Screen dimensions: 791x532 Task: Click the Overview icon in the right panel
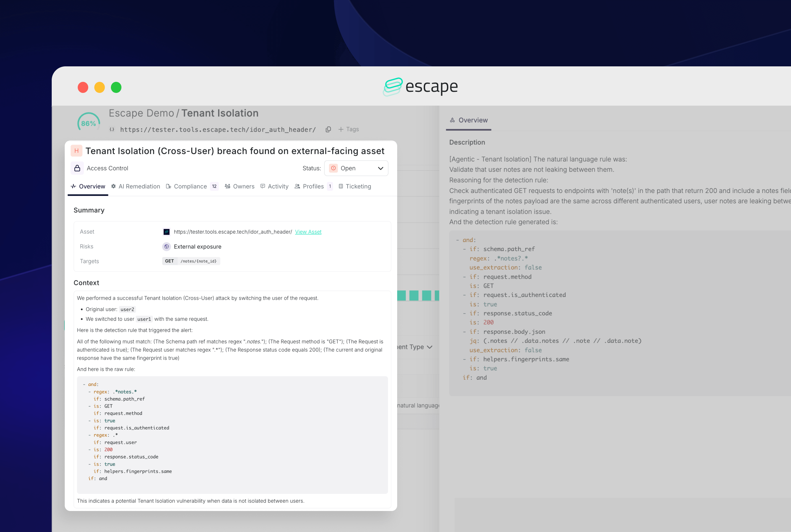(452, 120)
